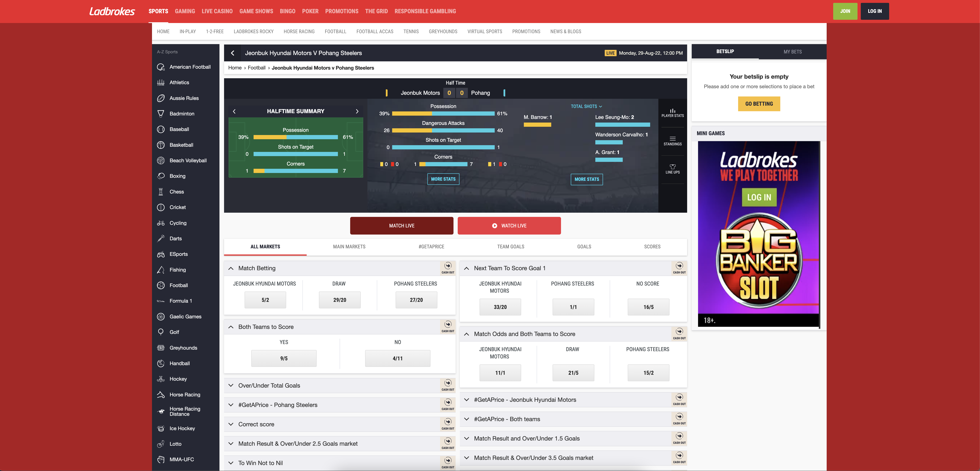Screen dimensions: 980x471
Task: Expand #GetAPrice - Jeonbuk Hyundai Motors
Action: (x=466, y=400)
